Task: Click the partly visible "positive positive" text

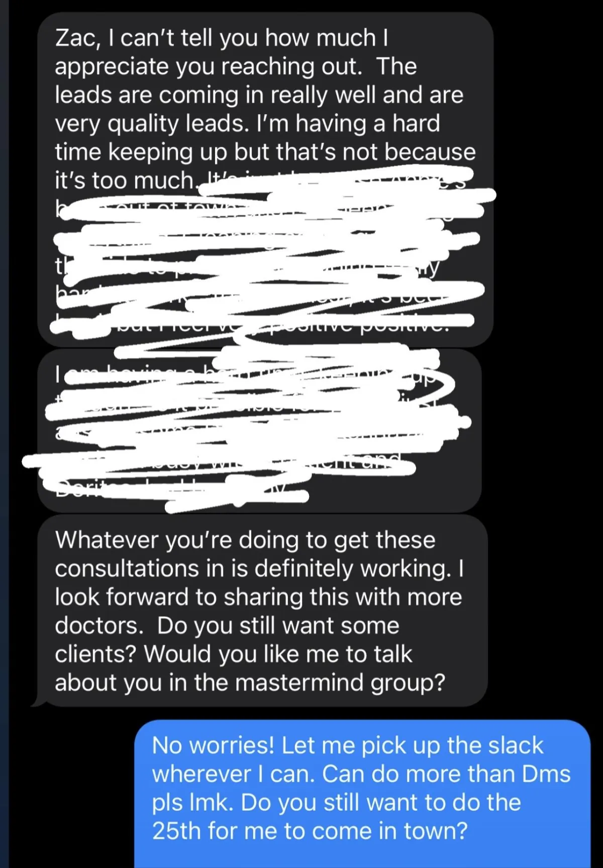Action: (357, 327)
